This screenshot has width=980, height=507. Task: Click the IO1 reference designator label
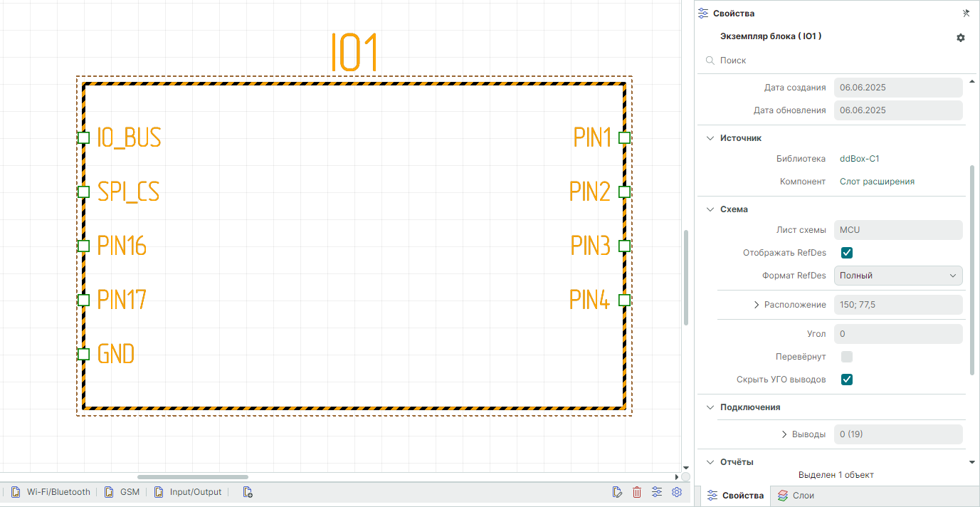[354, 52]
